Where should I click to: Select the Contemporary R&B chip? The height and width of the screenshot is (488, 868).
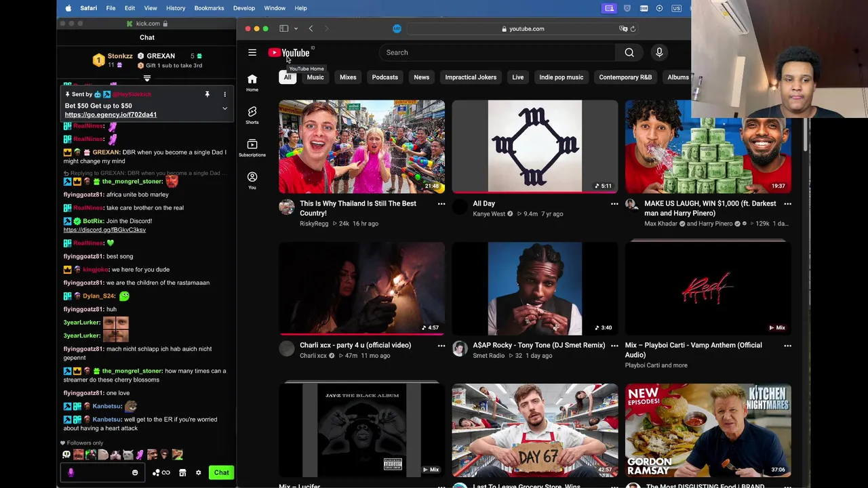(625, 77)
